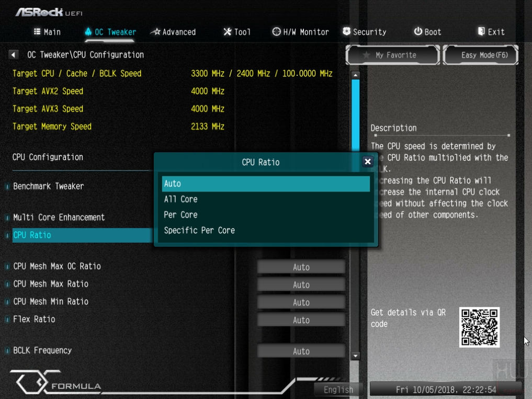Pick Specific Per Core option

(x=266, y=231)
